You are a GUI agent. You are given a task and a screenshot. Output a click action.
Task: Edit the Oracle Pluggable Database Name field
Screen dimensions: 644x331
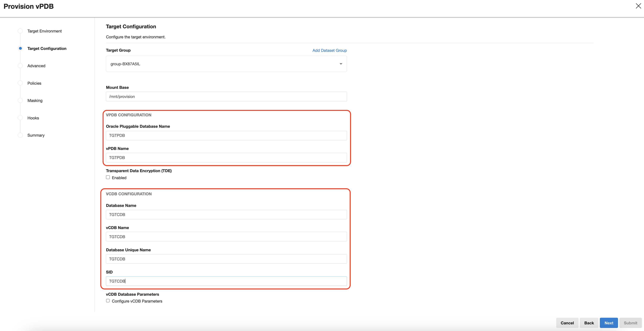coord(226,135)
